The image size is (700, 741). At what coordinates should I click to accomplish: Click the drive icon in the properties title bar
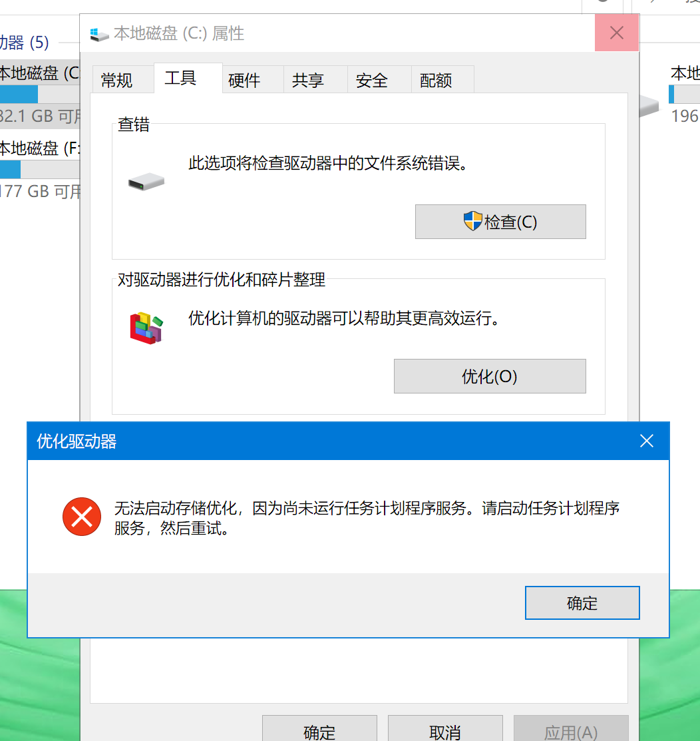[99, 34]
